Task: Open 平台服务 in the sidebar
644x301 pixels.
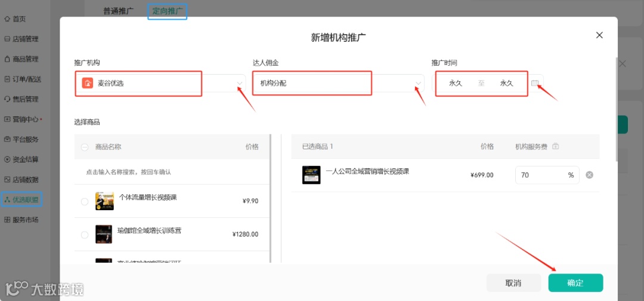Action: coord(21,139)
